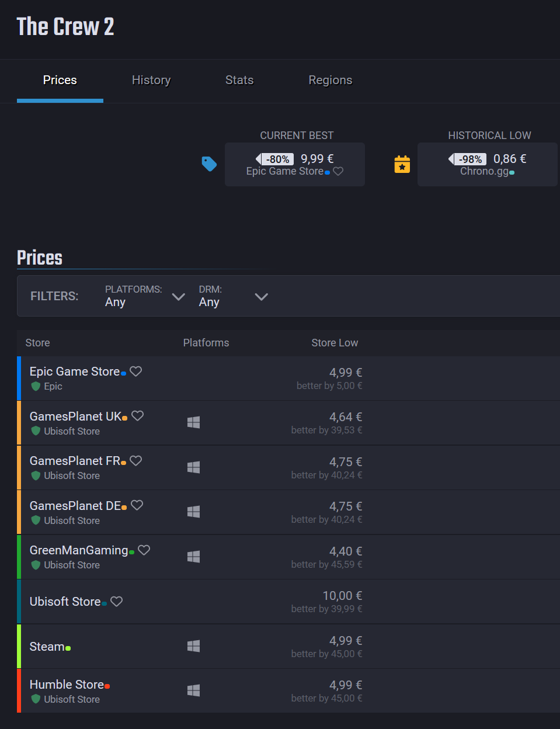
Task: Switch to the Regions tab
Action: 331,80
